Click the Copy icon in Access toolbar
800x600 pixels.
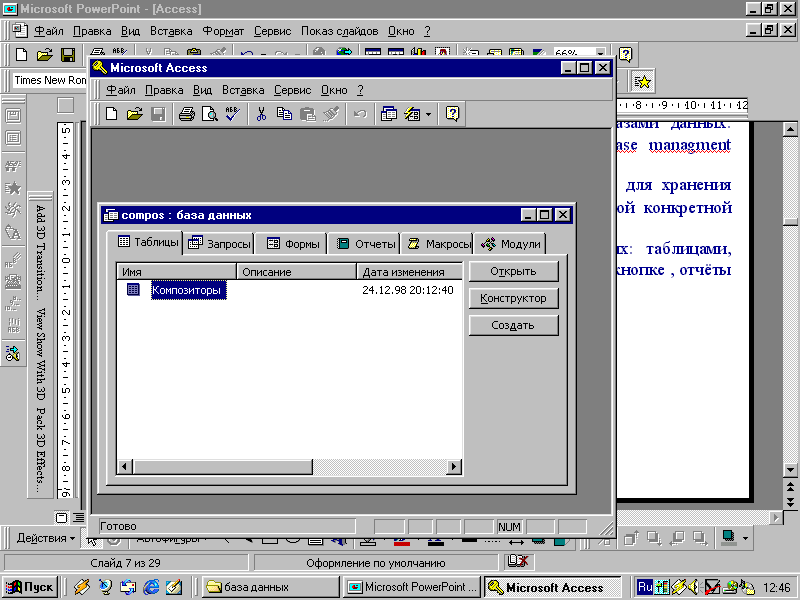[x=284, y=113]
